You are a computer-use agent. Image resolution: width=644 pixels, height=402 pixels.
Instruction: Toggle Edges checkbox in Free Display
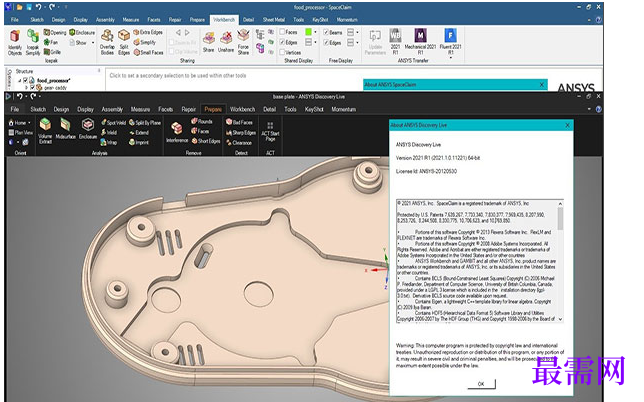[x=326, y=42]
